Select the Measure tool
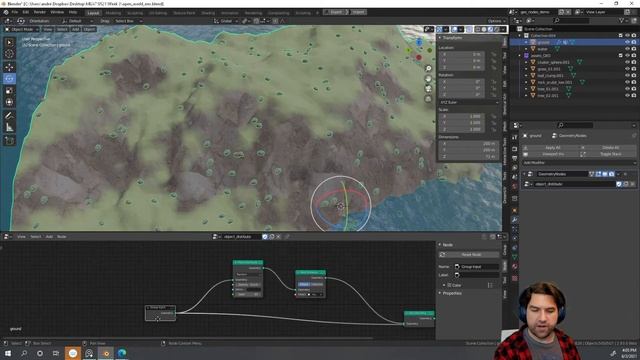640x360 pixels. coord(9,128)
